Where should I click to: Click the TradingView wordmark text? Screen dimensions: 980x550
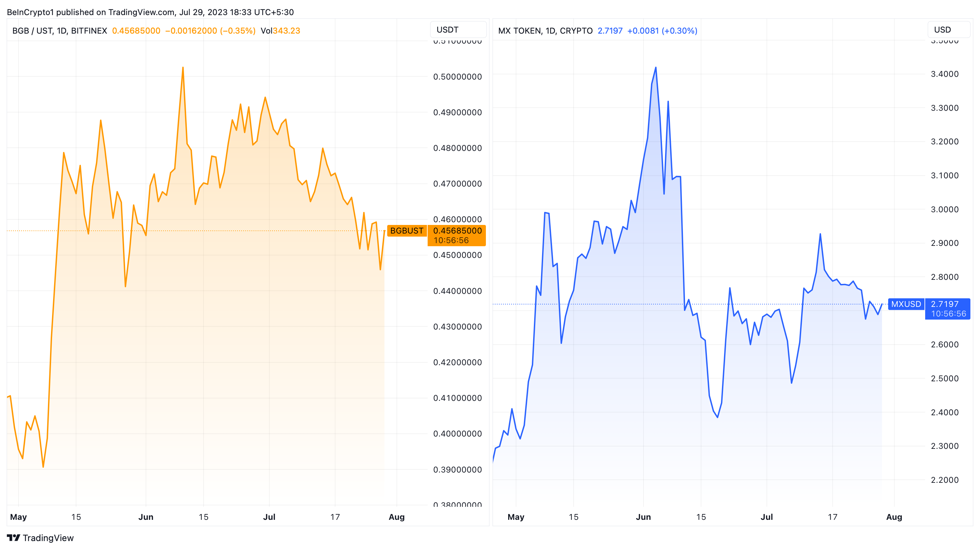pyautogui.click(x=48, y=538)
